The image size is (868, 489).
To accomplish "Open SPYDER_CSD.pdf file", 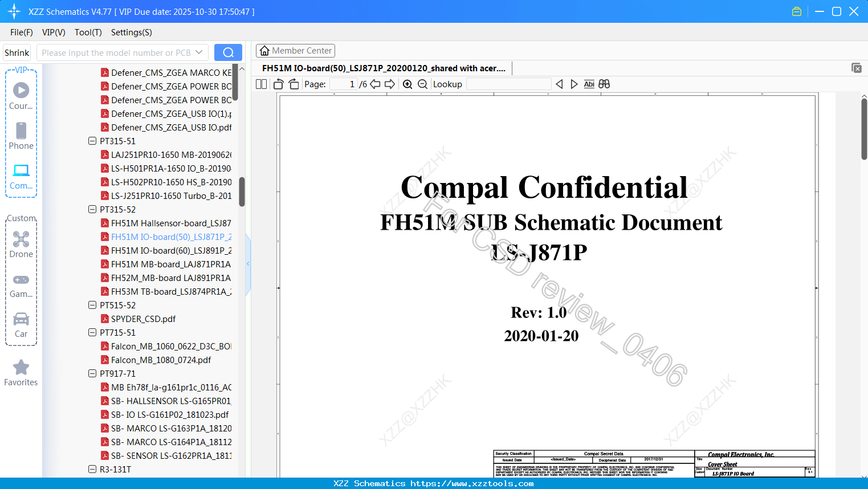I will pyautogui.click(x=138, y=319).
